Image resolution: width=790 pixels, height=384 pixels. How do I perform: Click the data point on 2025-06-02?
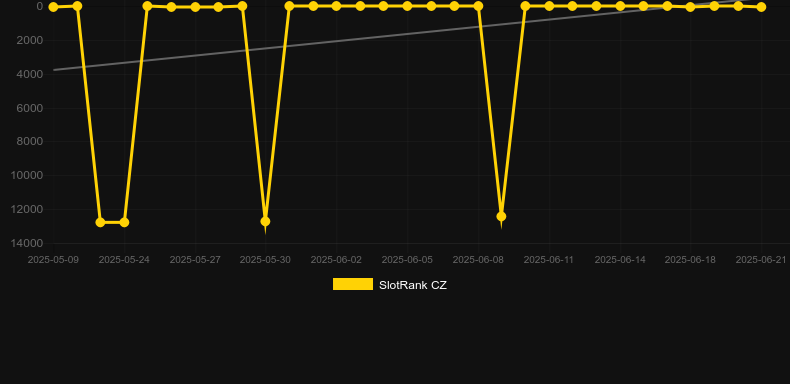pos(336,6)
